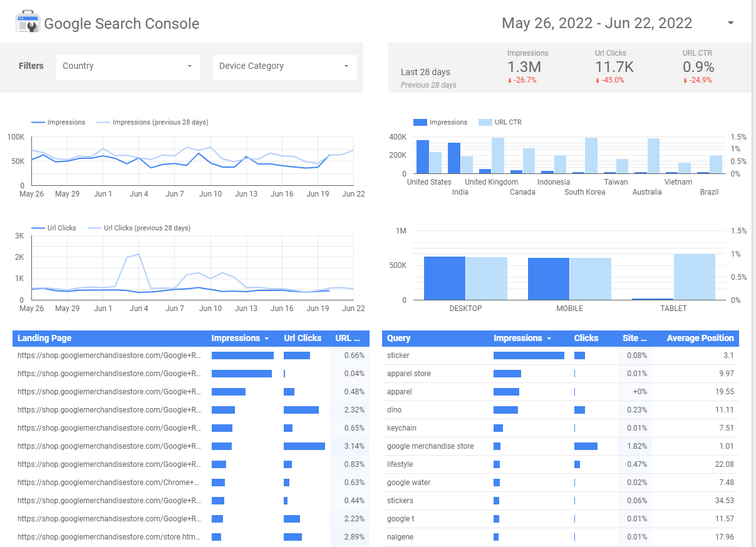Toggle the Url Clicks legend entry
Screen dimensions: 756x547
54,228
